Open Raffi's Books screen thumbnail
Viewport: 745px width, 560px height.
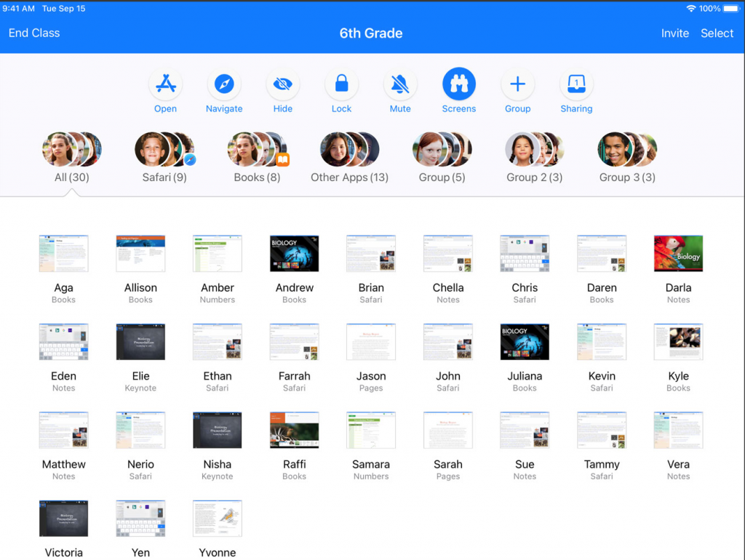294,430
